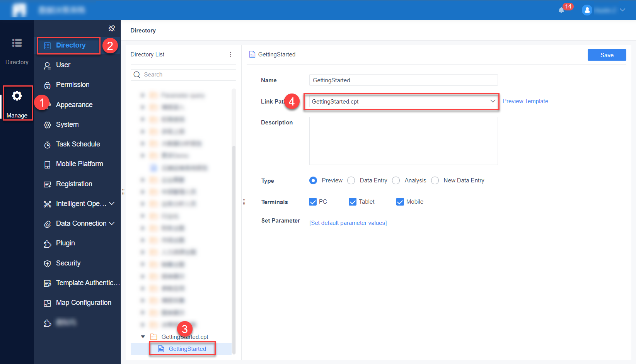Open the Preview Template link
The height and width of the screenshot is (364, 636).
(x=525, y=101)
